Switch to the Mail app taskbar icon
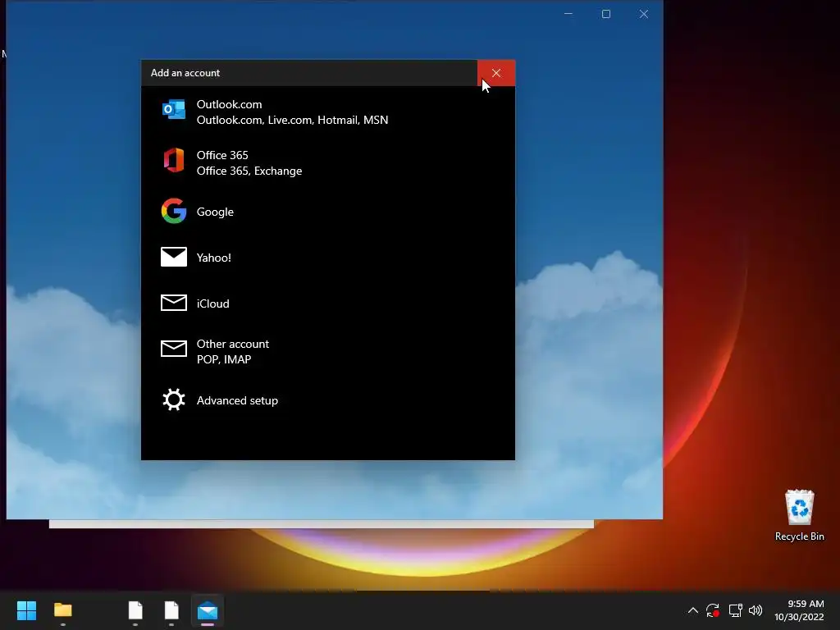This screenshot has height=630, width=840. (x=208, y=610)
